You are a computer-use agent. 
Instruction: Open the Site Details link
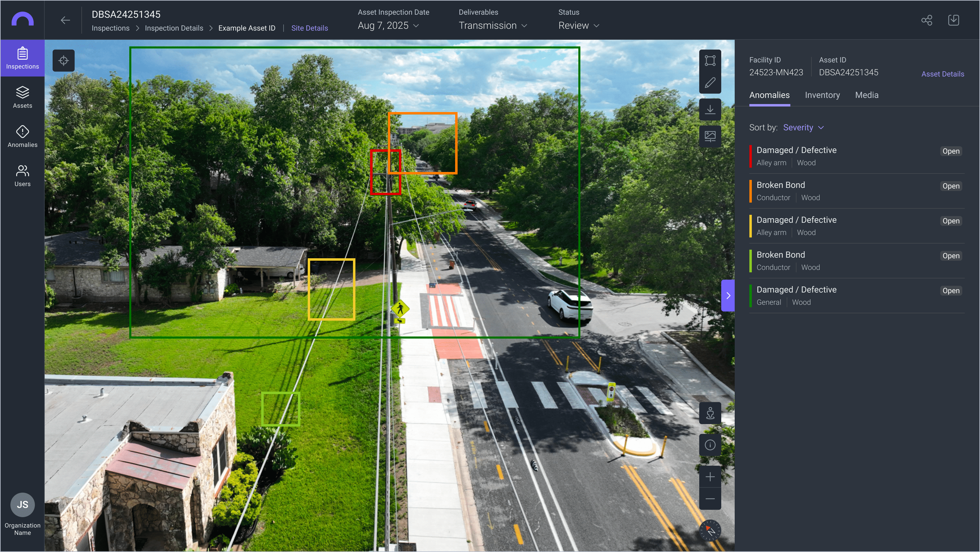pos(309,28)
